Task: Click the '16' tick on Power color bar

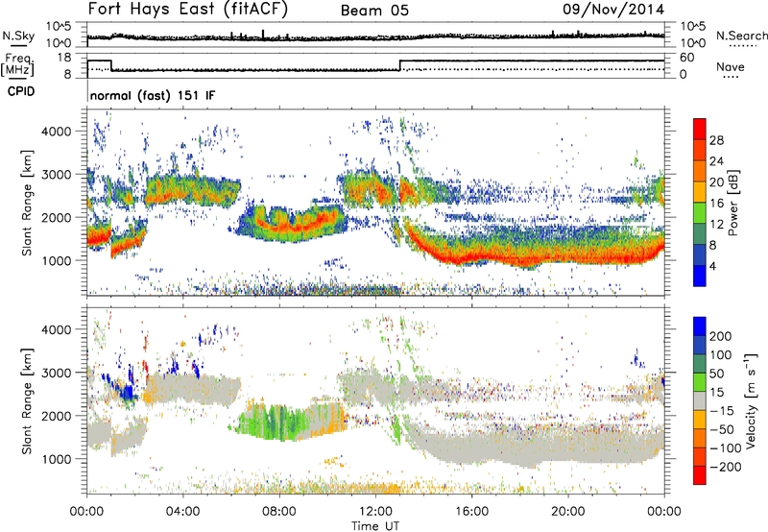Action: pyautogui.click(x=716, y=204)
